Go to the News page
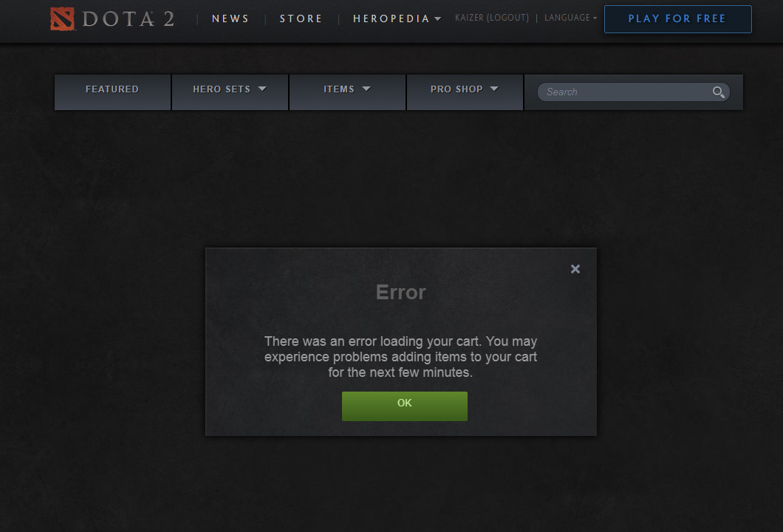783x532 pixels. click(x=230, y=19)
